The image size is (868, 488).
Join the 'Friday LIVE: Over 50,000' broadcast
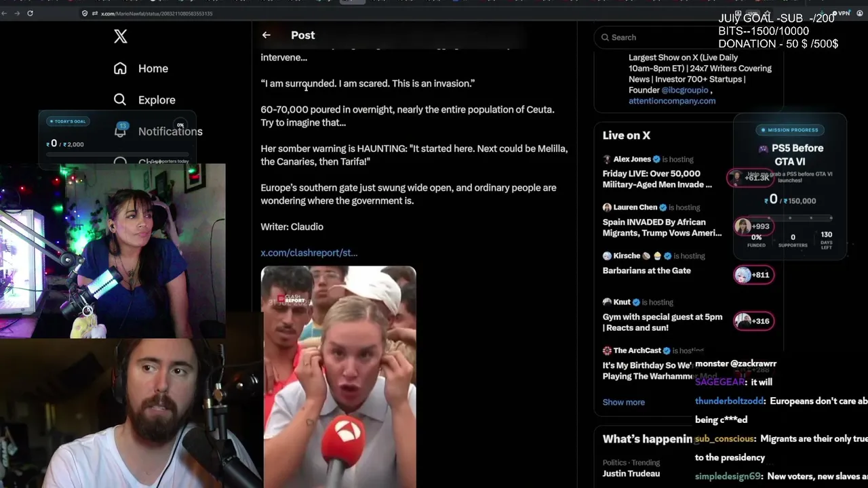click(x=657, y=179)
